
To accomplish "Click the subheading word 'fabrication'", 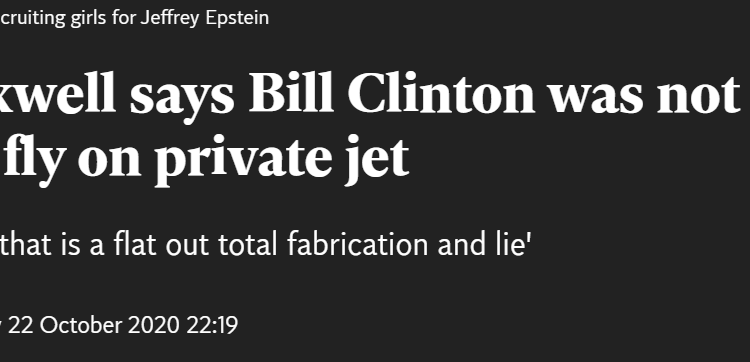I will click(358, 244).
